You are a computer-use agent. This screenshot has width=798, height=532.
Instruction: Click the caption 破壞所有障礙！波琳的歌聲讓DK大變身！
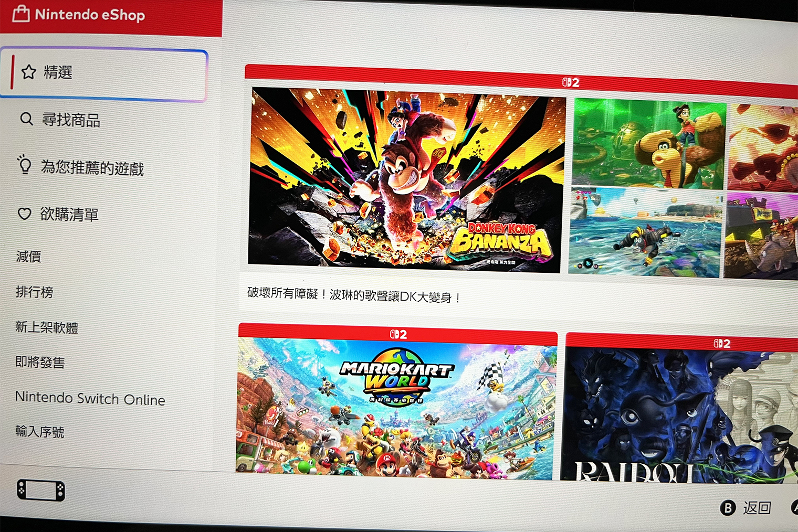click(x=354, y=295)
